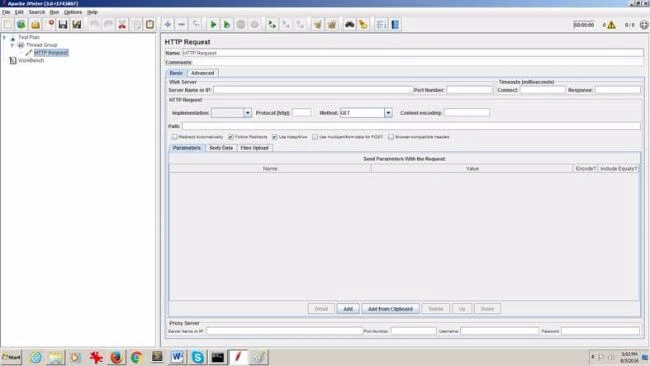Image resolution: width=650 pixels, height=366 pixels.
Task: Open the Search menu
Action: click(x=36, y=12)
